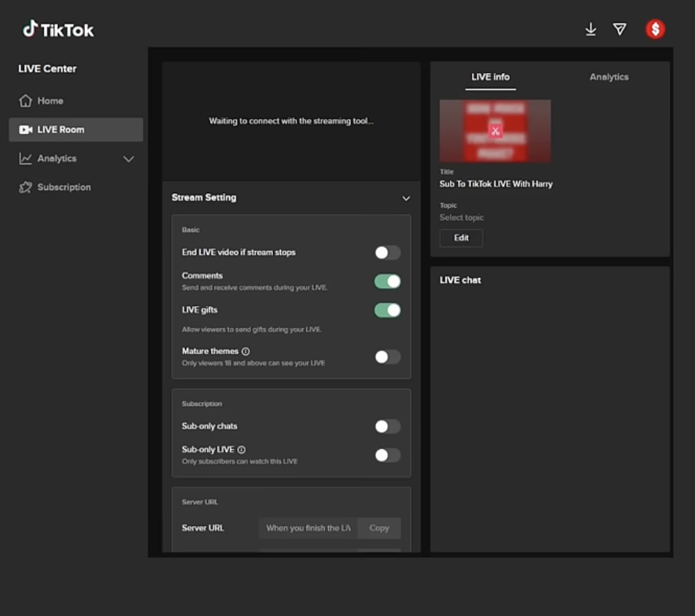695x616 pixels.
Task: Expand the Analytics sidebar chevron
Action: click(129, 159)
